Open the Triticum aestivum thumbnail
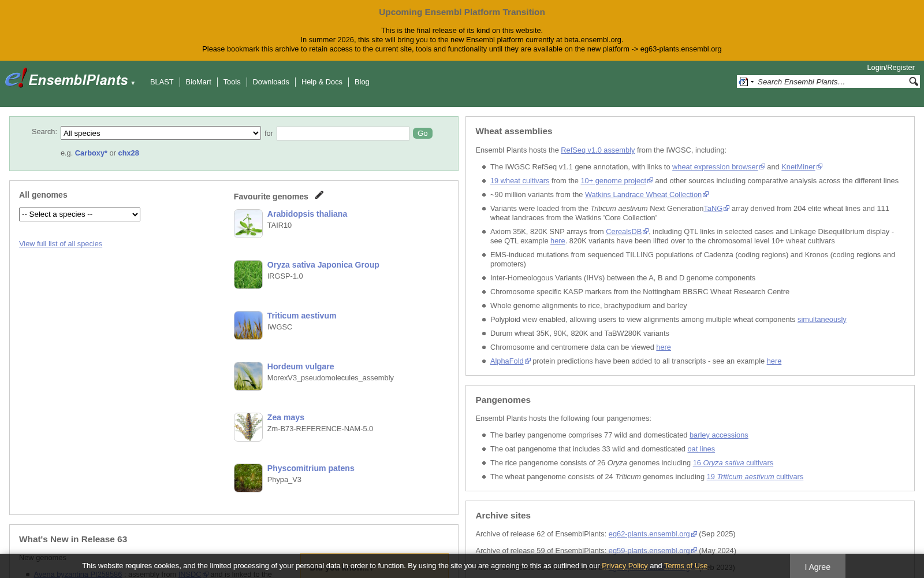This screenshot has width=924, height=578. [x=248, y=325]
